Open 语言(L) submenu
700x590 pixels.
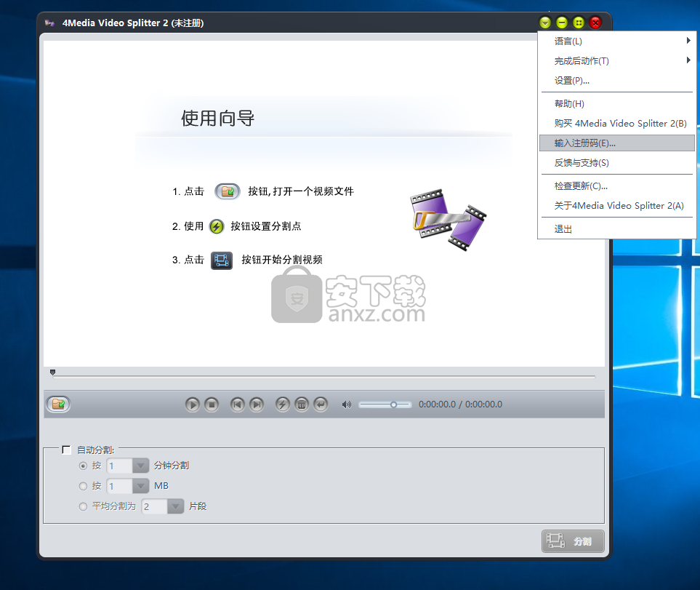pos(617,41)
